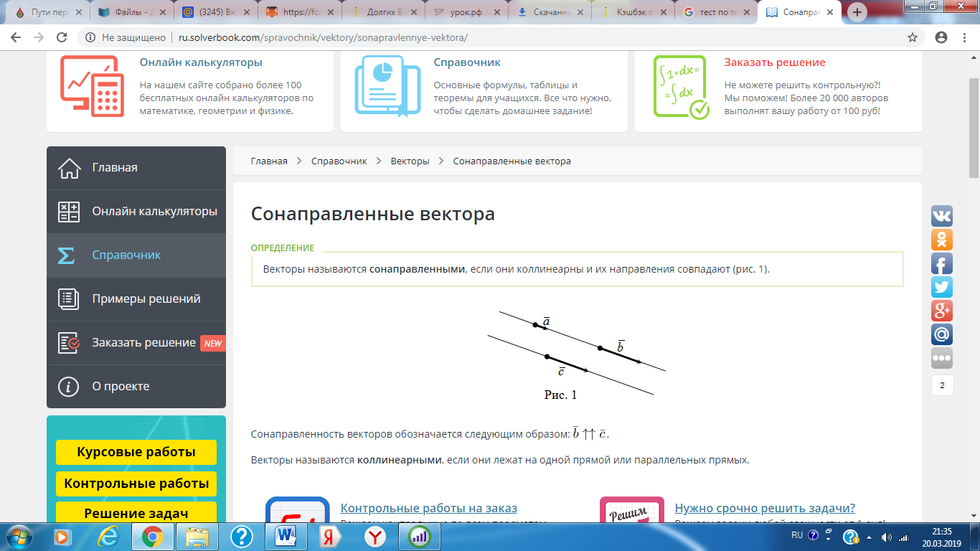980x551 pixels.
Task: Click the VK share icon
Action: pyautogui.click(x=941, y=216)
